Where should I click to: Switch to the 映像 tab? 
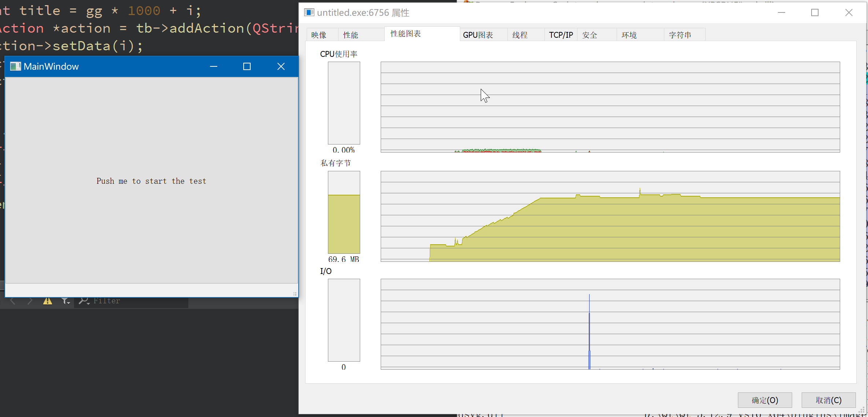(319, 35)
